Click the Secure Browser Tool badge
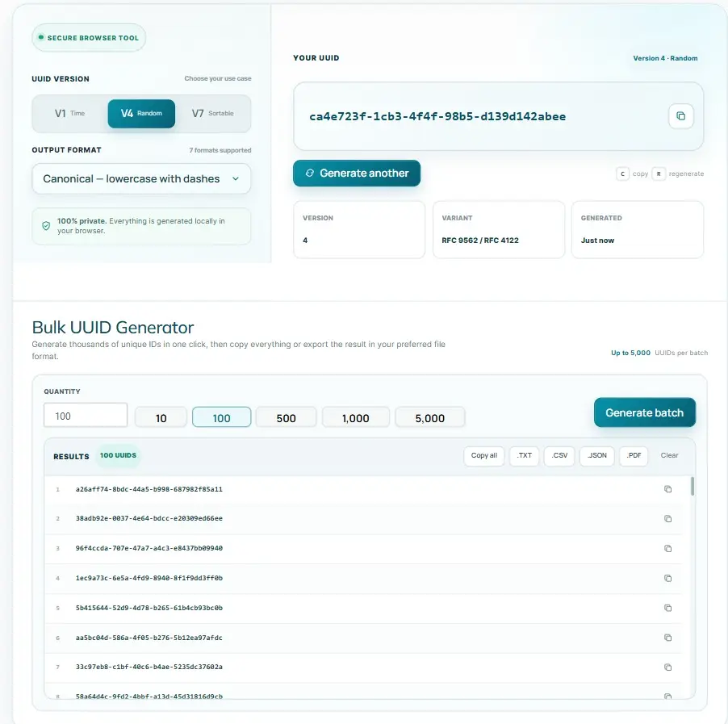 tap(89, 38)
